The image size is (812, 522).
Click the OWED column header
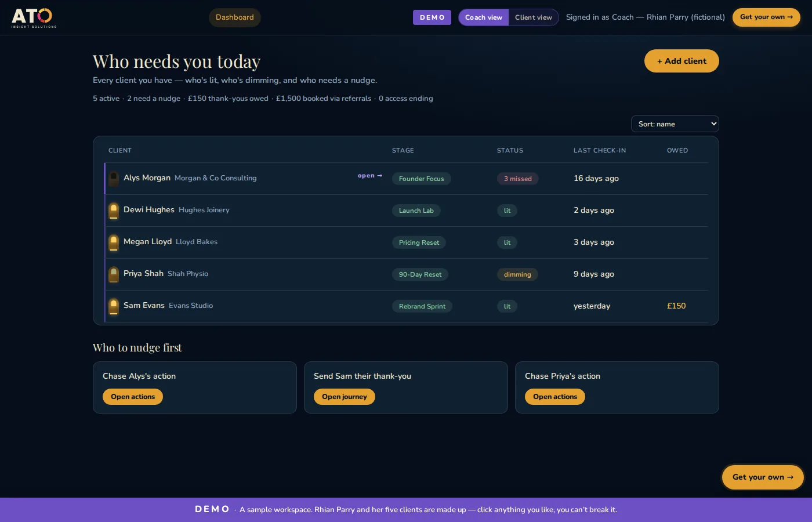point(677,150)
